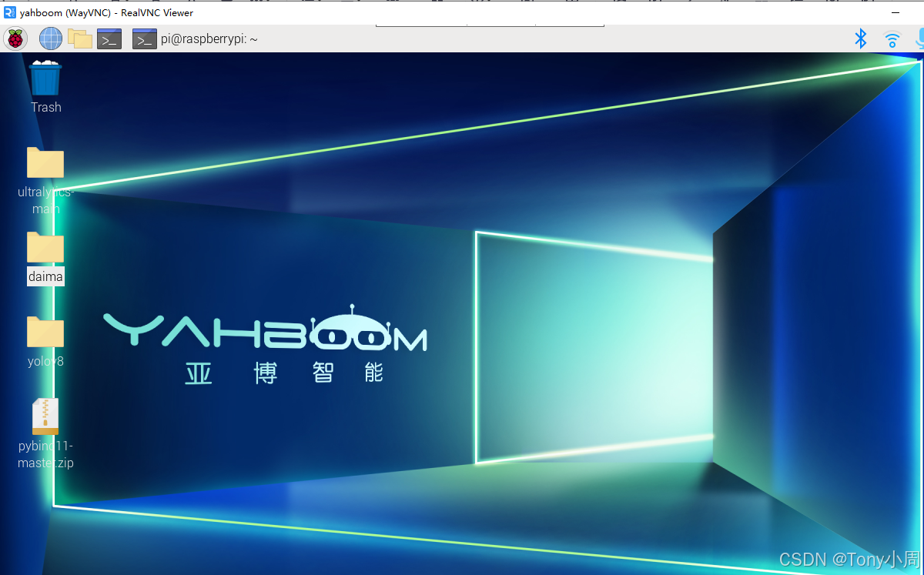Select the ultralytics-main folder on desktop
This screenshot has width=924, height=575.
tap(45, 180)
